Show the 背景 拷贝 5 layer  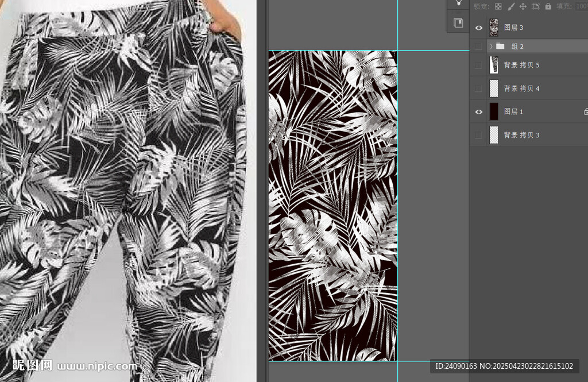(479, 65)
